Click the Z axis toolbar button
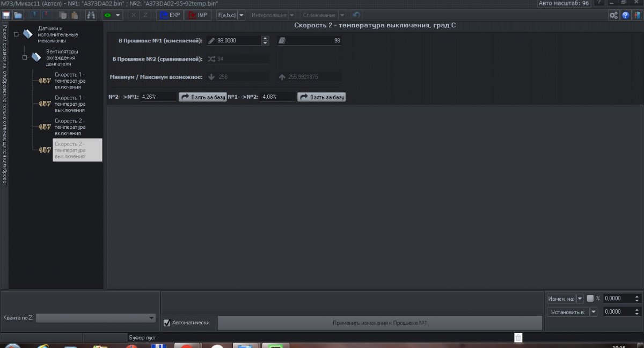644x348 pixels. pyautogui.click(x=145, y=15)
